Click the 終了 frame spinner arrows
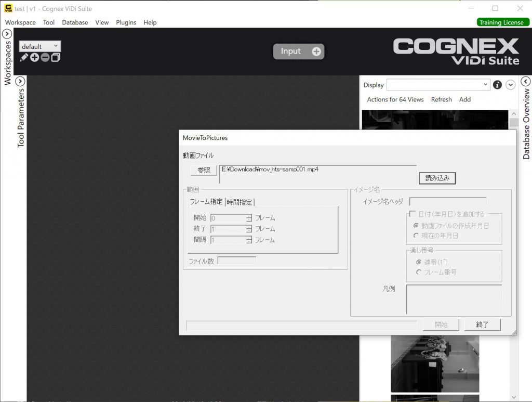This screenshot has height=402, width=532. click(249, 229)
